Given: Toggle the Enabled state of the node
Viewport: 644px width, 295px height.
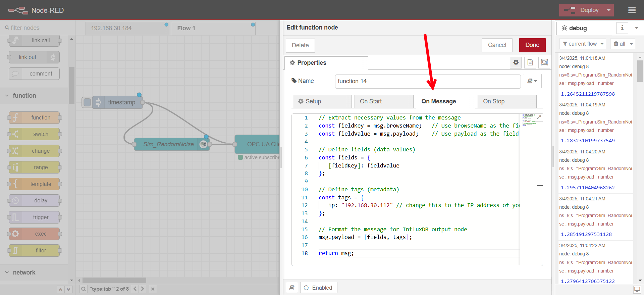Looking at the screenshot, I should (318, 288).
